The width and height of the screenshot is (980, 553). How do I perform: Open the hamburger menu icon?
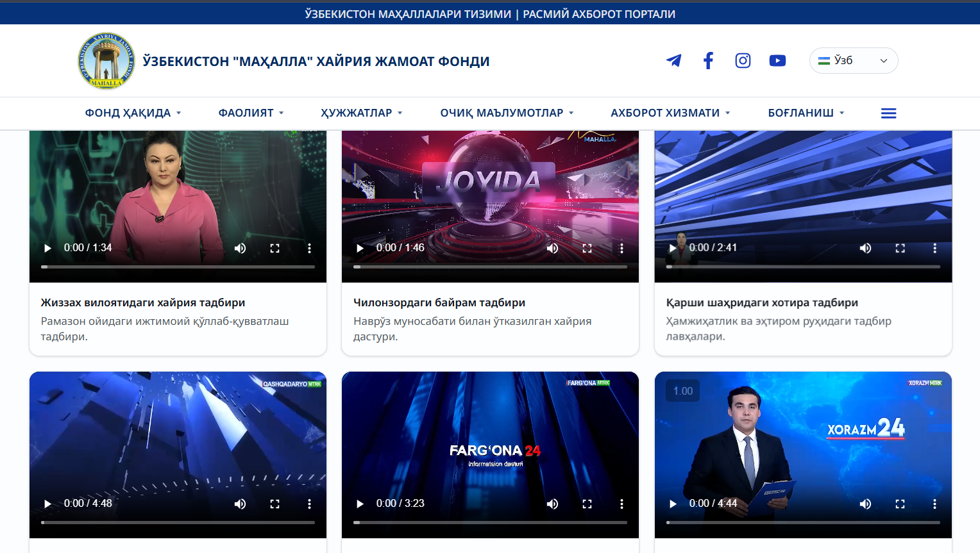(x=888, y=113)
